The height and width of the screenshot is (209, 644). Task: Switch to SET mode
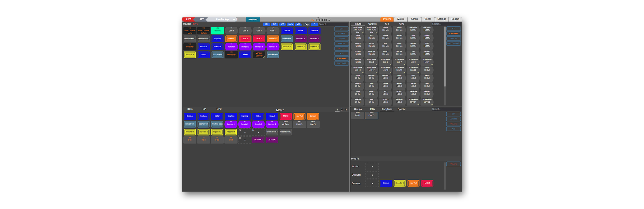click(201, 19)
